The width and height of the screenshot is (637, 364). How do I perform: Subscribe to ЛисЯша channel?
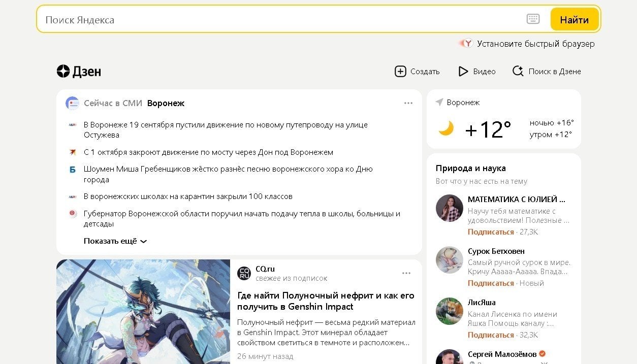pos(491,335)
